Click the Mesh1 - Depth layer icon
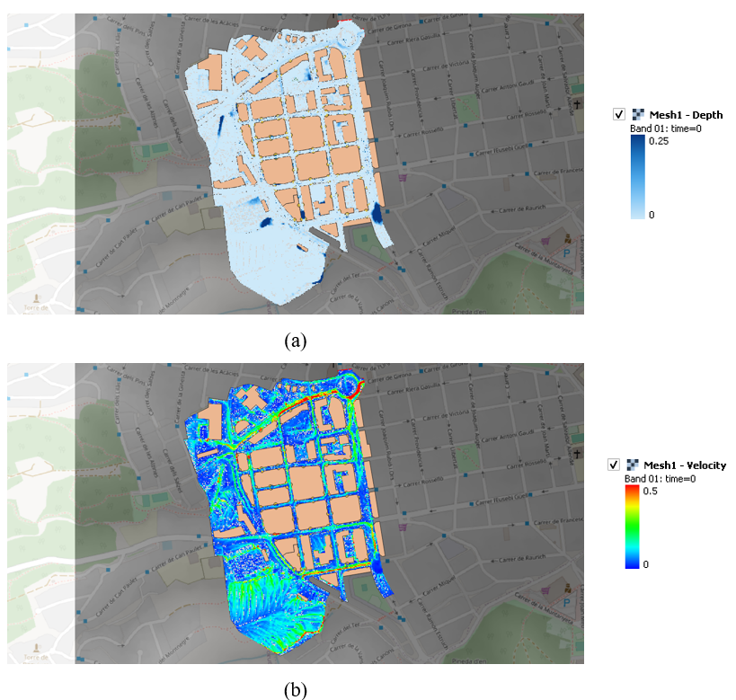 pos(638,114)
